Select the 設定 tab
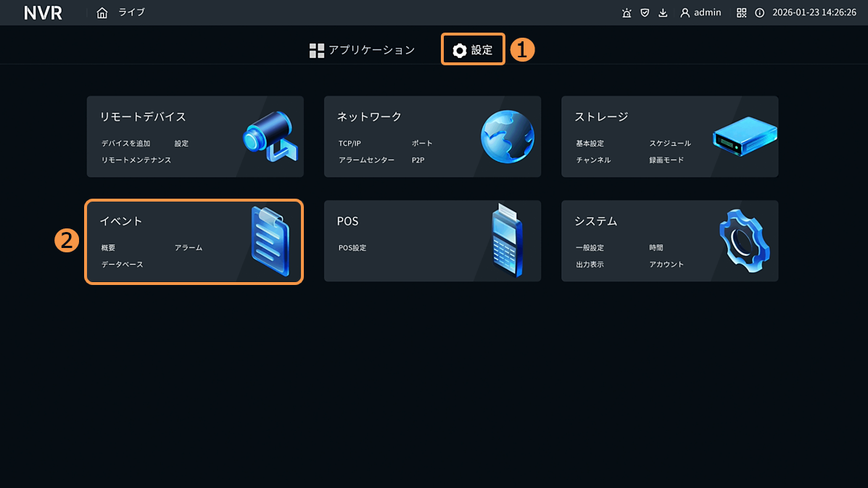Viewport: 868px width, 488px height. (x=473, y=50)
